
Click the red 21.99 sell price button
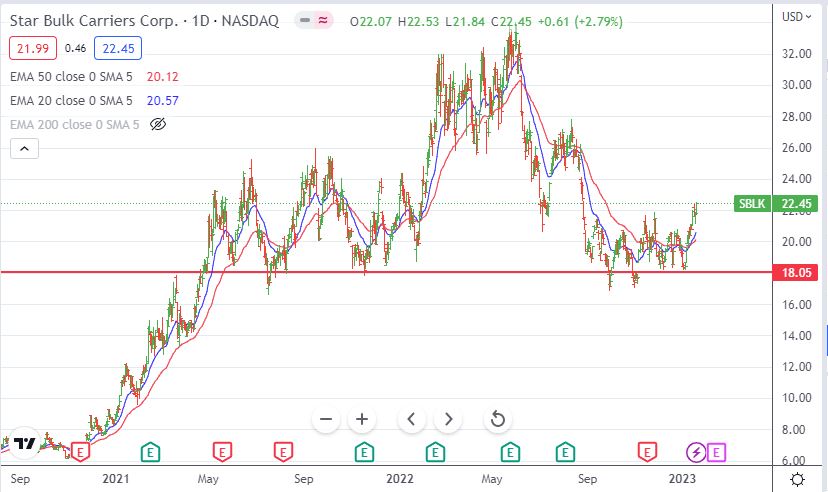(33, 49)
